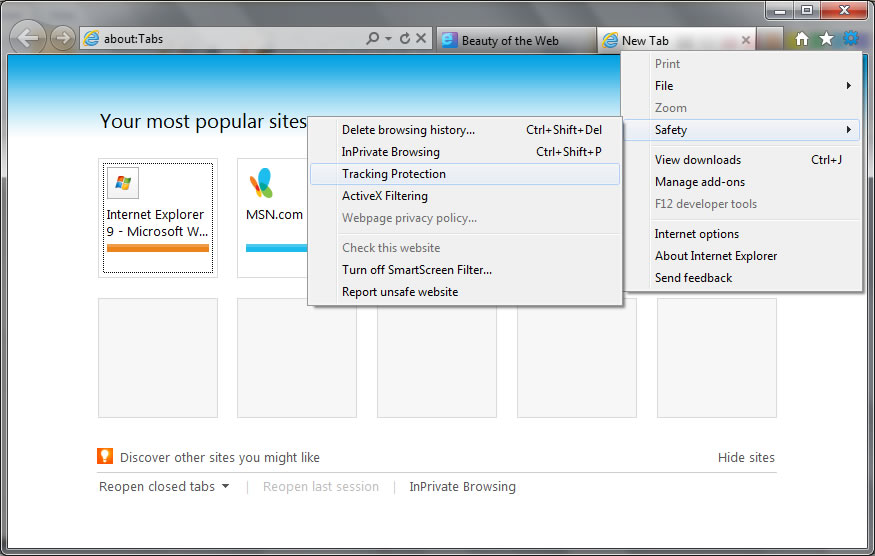
Task: Start InPrivate Browsing from Safety menu
Action: point(464,152)
